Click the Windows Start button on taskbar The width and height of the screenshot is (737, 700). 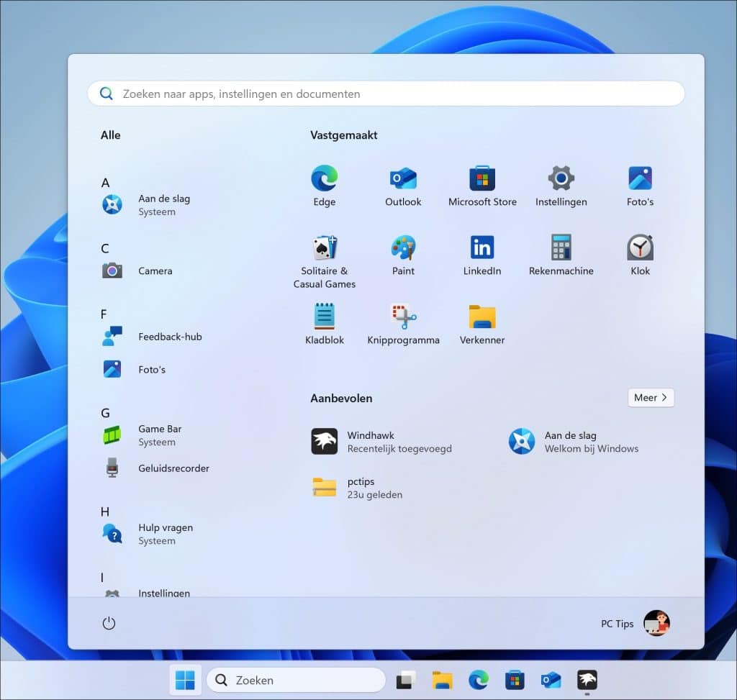tap(185, 680)
